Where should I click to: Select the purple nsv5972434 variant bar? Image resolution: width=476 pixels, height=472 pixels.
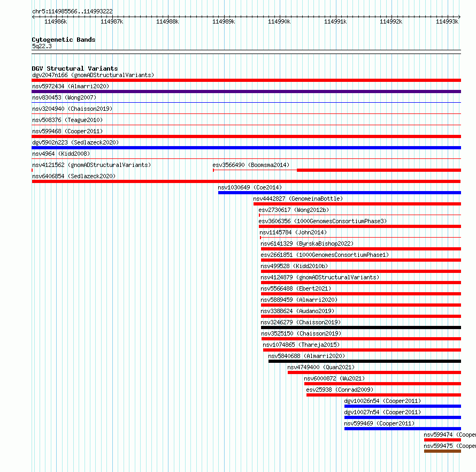246,92
